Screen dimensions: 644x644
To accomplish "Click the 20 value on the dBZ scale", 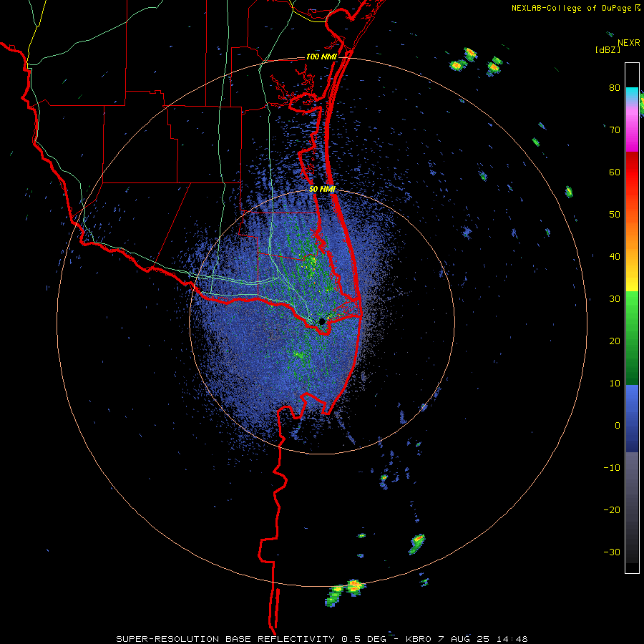I will coord(615,341).
